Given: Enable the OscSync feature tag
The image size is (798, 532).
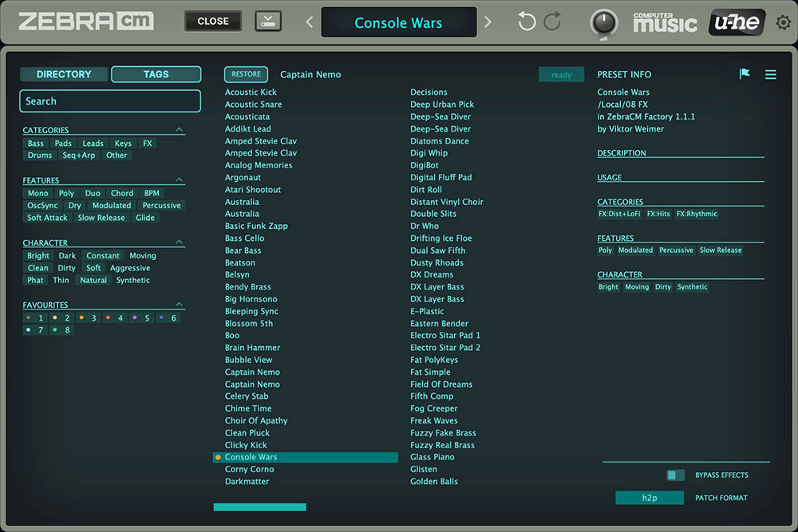Looking at the screenshot, I should point(42,206).
